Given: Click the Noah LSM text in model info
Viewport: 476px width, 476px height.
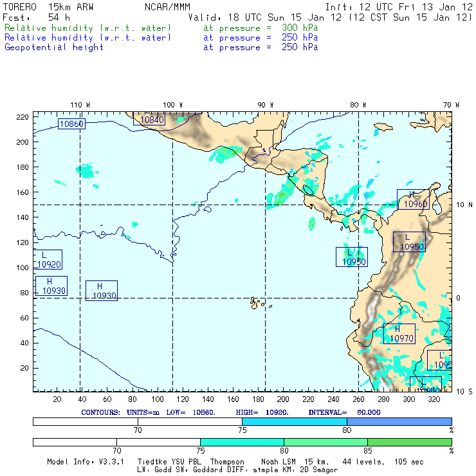Looking at the screenshot, I should tap(279, 462).
